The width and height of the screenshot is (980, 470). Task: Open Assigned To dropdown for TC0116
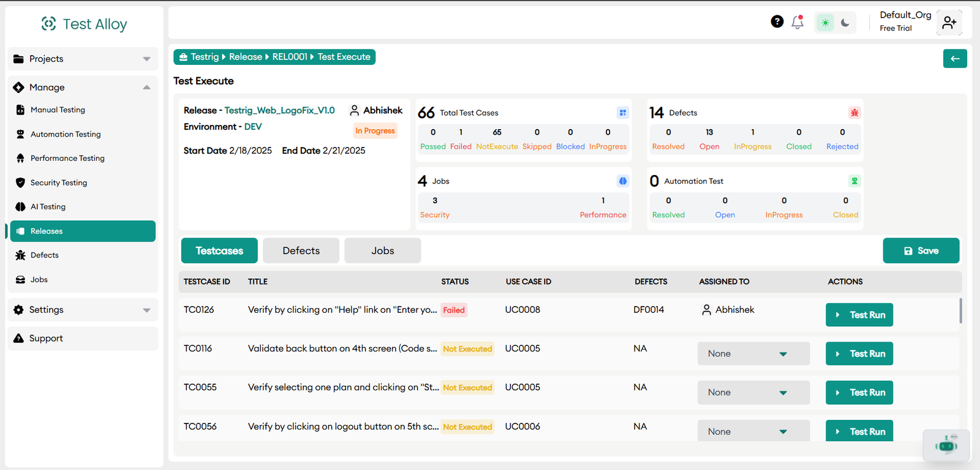(753, 354)
